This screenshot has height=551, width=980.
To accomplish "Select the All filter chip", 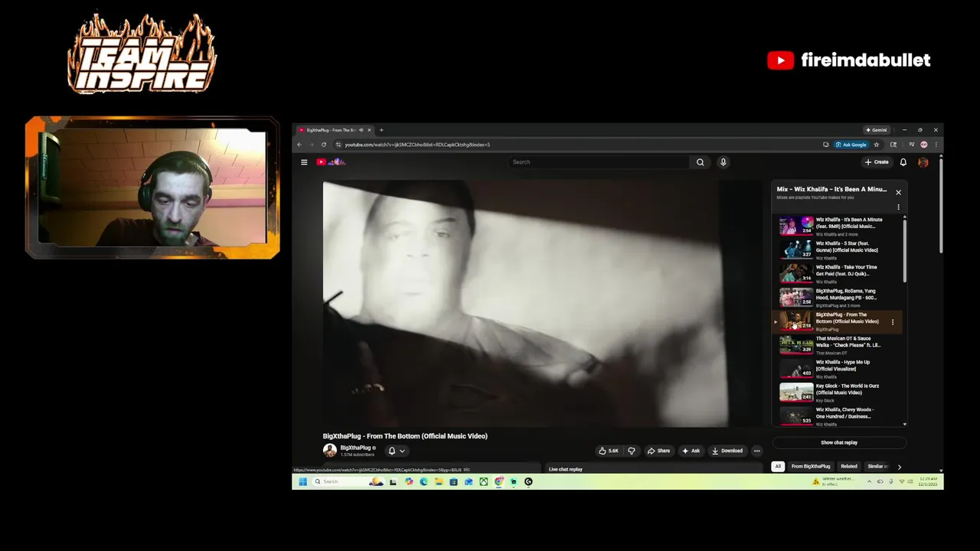I will coord(778,466).
